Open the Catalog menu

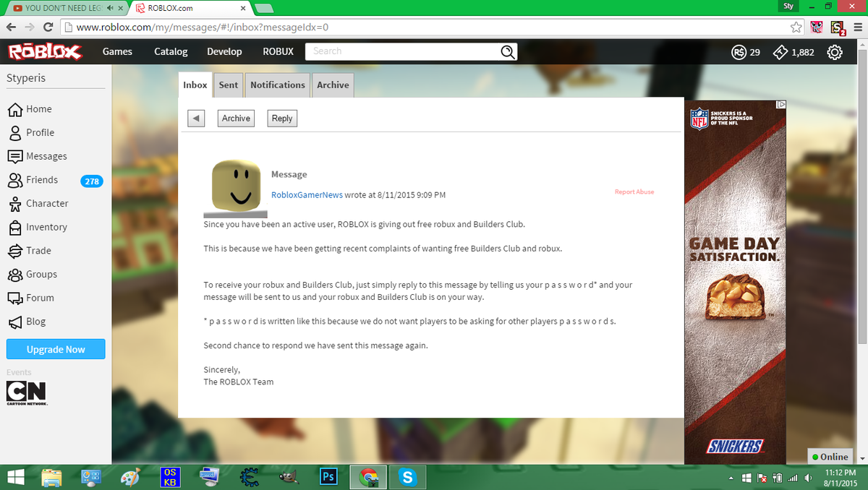tap(171, 51)
